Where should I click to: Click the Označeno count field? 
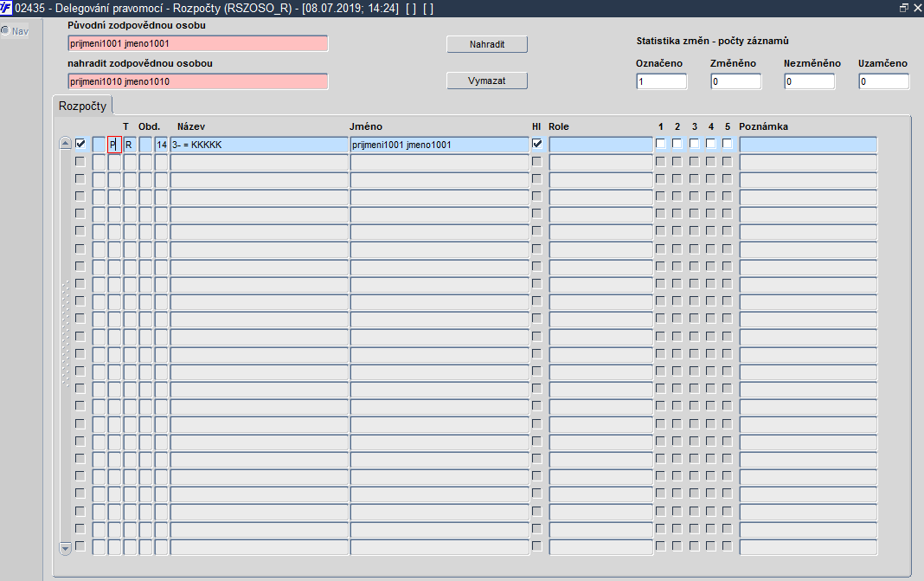tap(661, 81)
